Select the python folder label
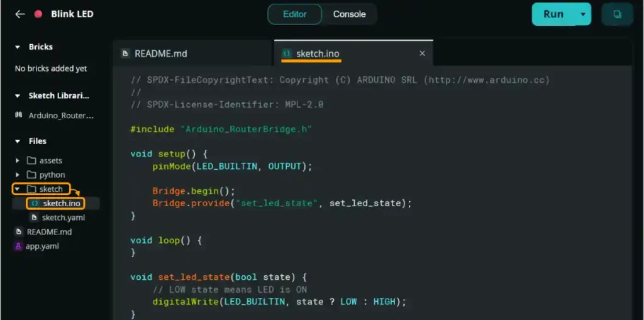 52,175
